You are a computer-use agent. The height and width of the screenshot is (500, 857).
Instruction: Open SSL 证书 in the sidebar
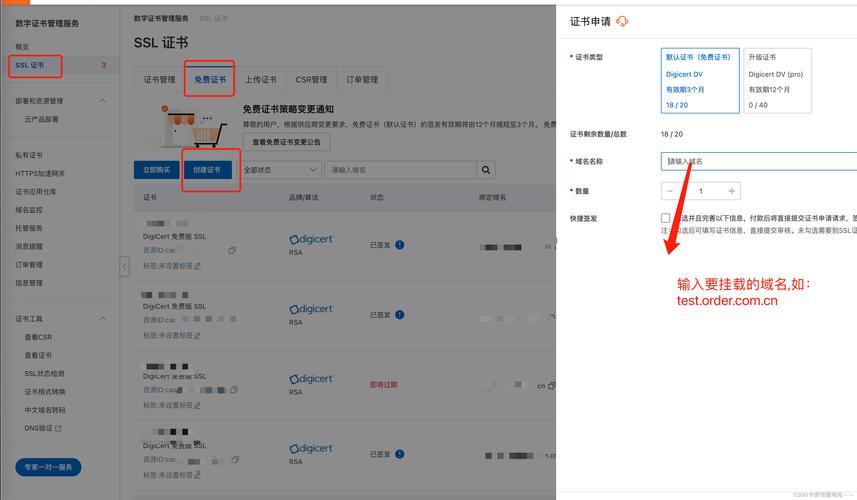pyautogui.click(x=30, y=65)
